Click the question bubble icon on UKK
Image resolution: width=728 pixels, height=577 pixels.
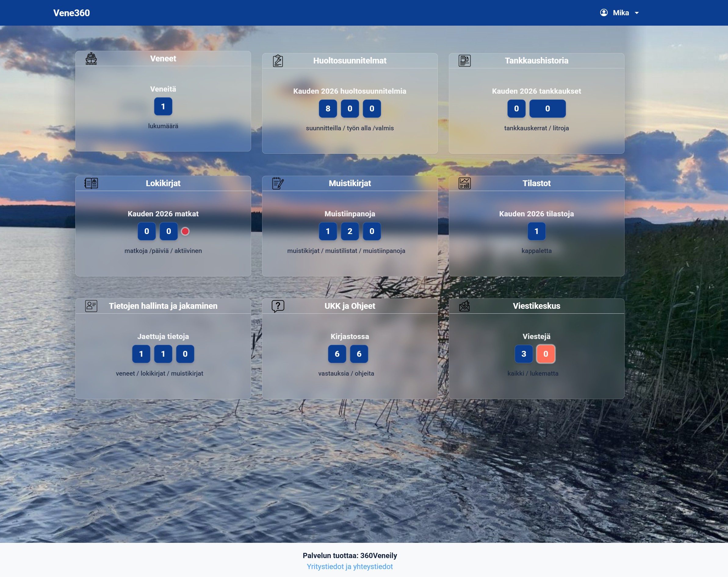(x=278, y=306)
